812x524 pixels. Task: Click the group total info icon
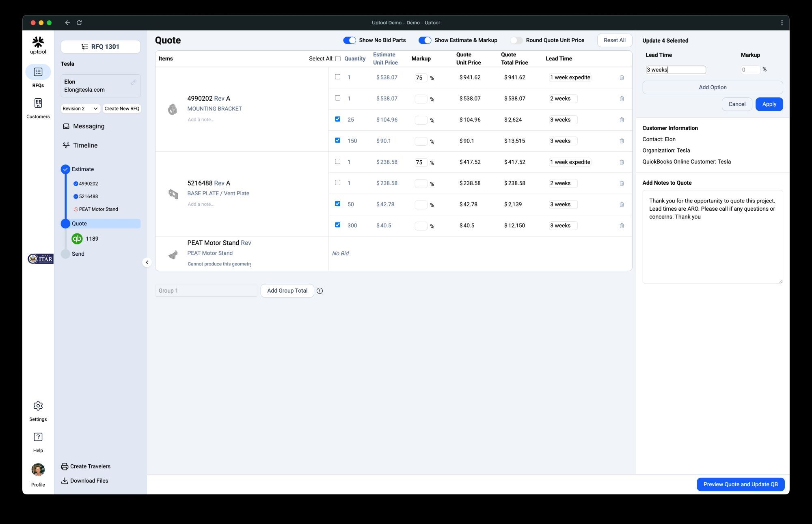(x=320, y=291)
